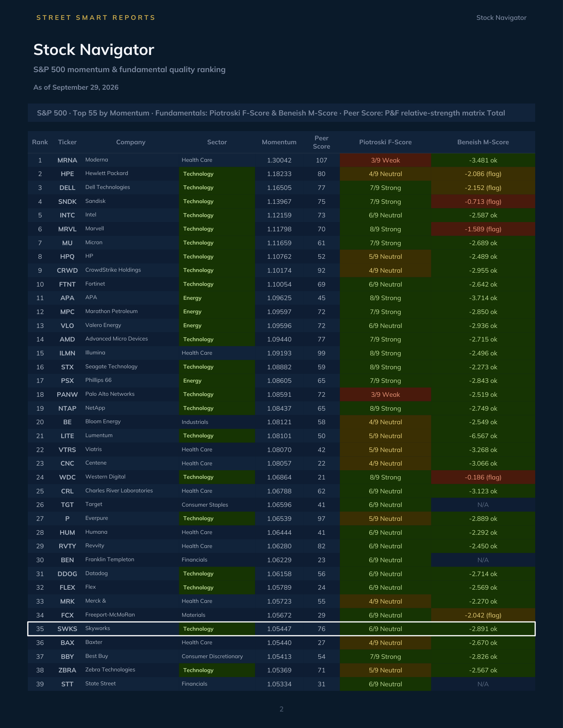Click the "-0.713 (flag)" M-Score for SNDK
563x728 pixels.
tap(483, 202)
